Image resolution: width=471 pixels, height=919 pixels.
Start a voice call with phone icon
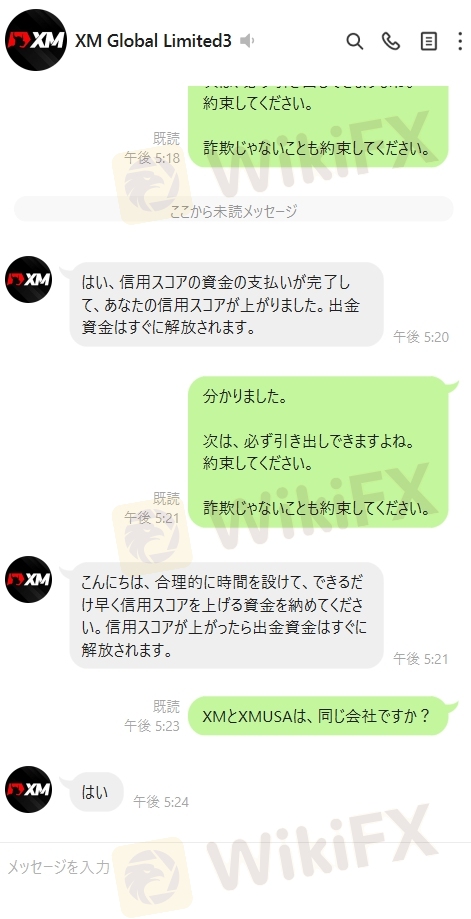pyautogui.click(x=391, y=41)
